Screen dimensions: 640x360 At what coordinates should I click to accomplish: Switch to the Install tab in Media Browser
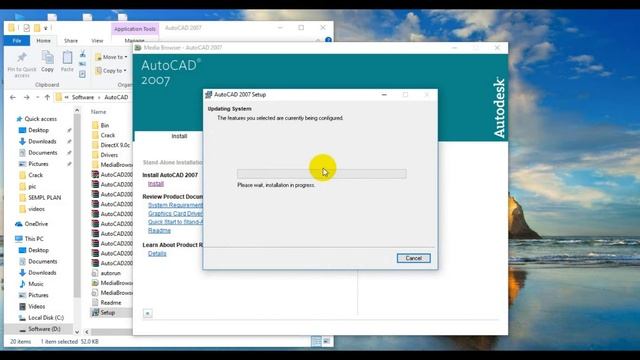point(179,136)
